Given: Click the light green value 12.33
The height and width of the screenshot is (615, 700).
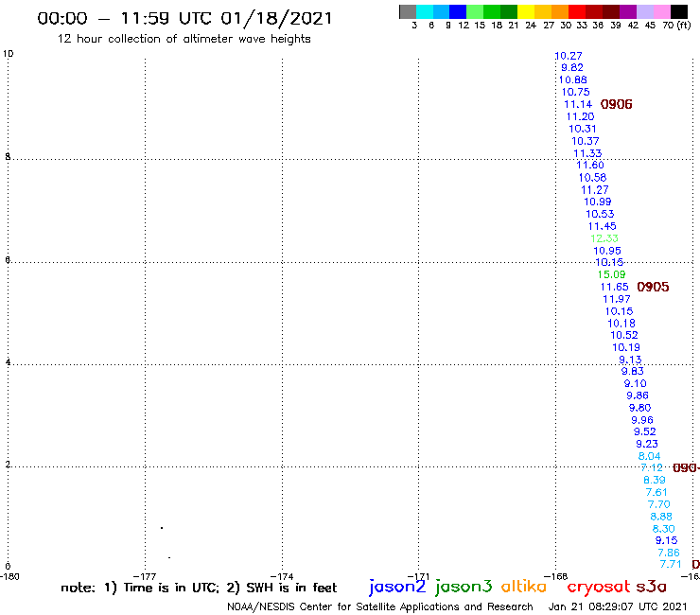Looking at the screenshot, I should coord(604,238).
